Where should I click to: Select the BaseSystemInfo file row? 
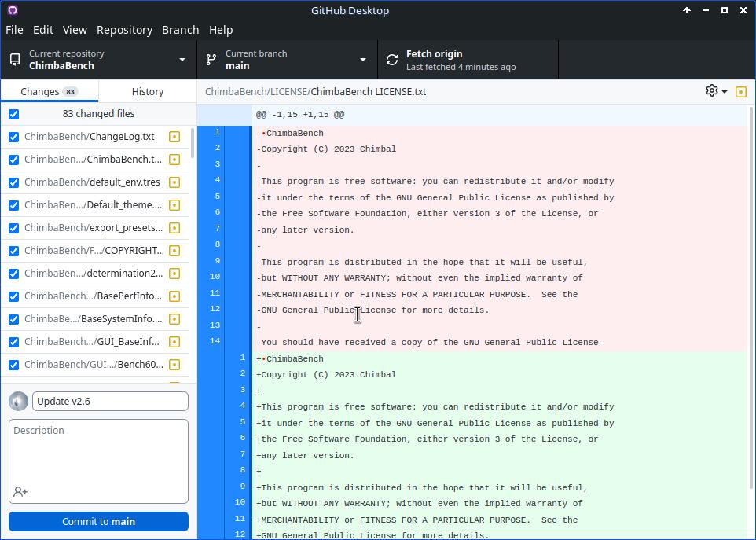[94, 319]
